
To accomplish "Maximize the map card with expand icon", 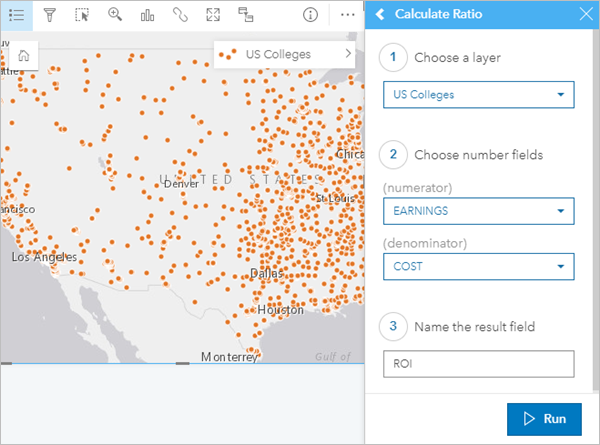I will click(x=213, y=15).
